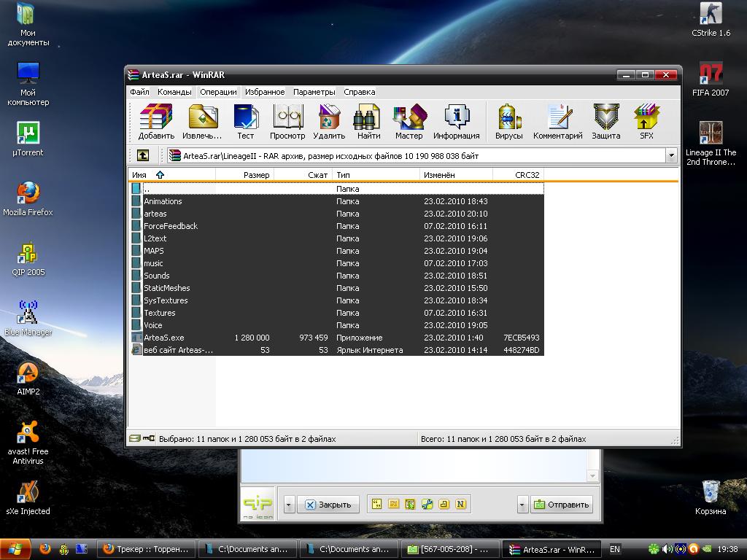
Task: Select the веб сайт Arteas internet shortcut row
Action: point(337,350)
